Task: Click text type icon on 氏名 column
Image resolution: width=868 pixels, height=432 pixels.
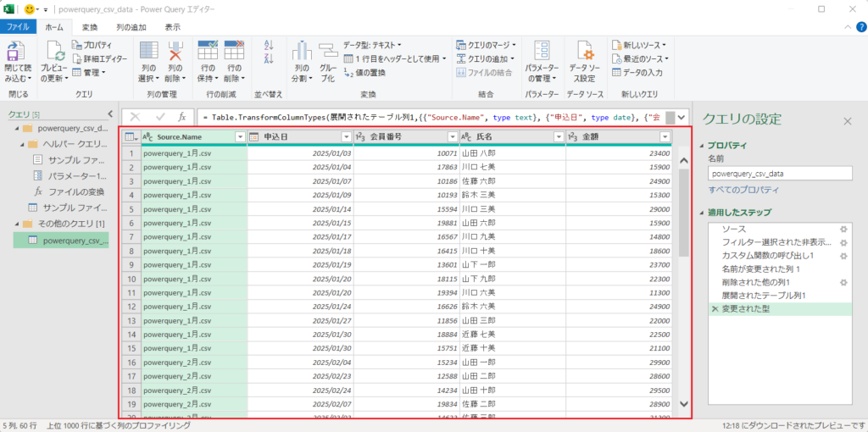Action: click(x=467, y=136)
